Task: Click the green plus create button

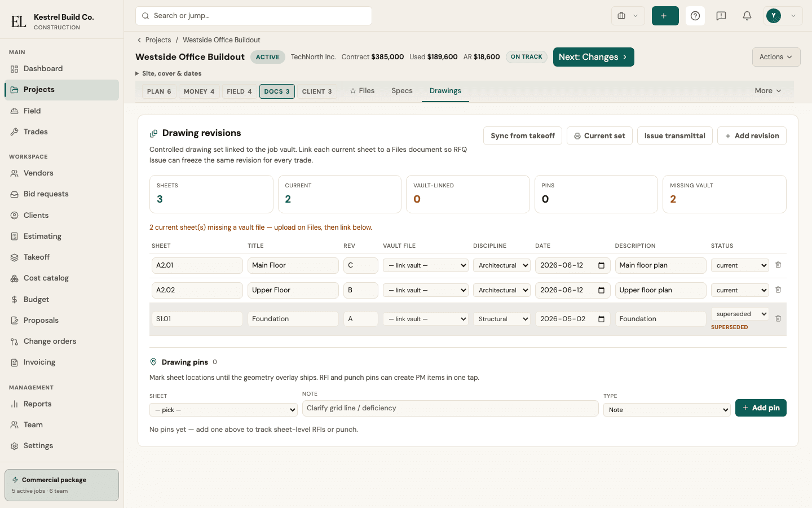Action: tap(665, 16)
